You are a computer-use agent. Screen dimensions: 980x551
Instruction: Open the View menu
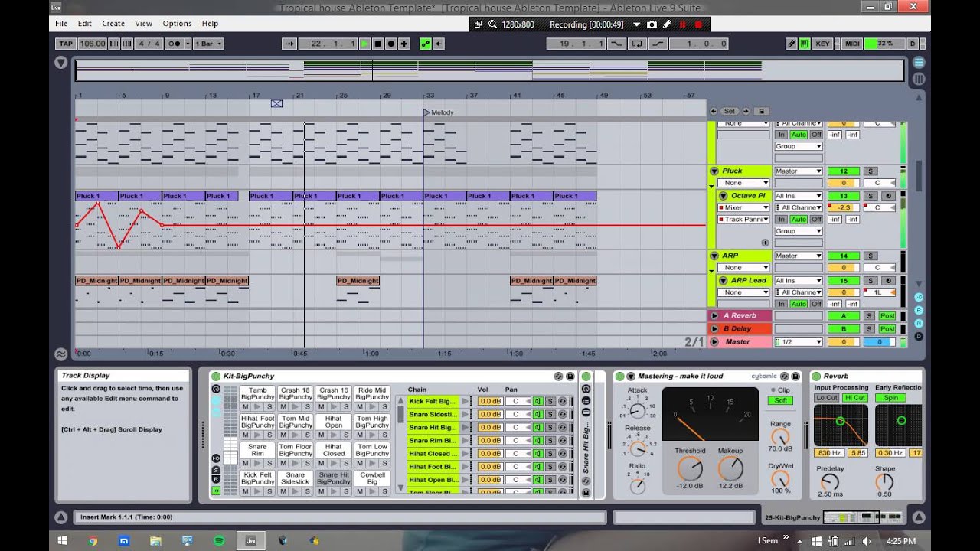click(x=144, y=24)
